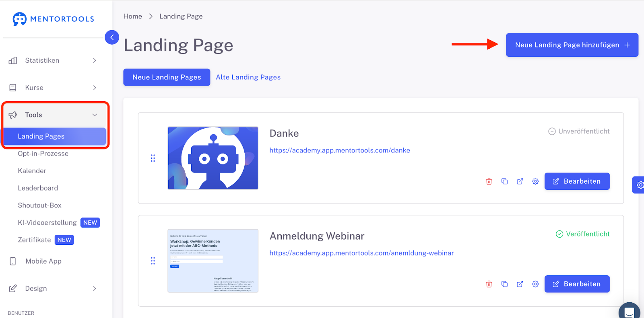Collapse the sidebar with the arrow button
Viewport: 644px width, 318px height.
(112, 37)
